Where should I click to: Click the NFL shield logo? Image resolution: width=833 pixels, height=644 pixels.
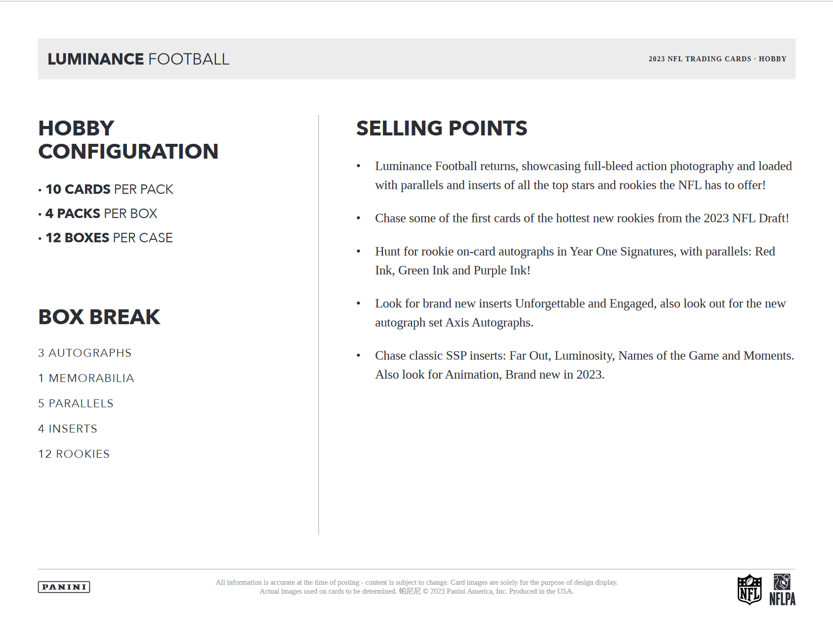[x=749, y=589]
